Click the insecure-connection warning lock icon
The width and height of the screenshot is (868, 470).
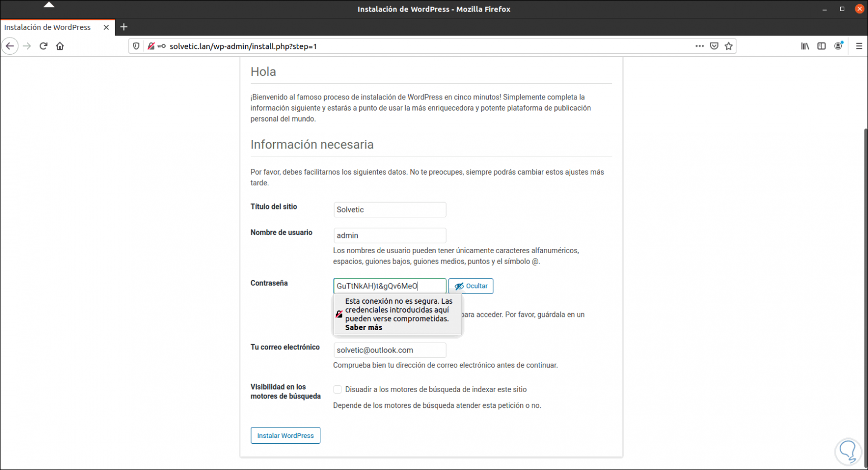339,314
